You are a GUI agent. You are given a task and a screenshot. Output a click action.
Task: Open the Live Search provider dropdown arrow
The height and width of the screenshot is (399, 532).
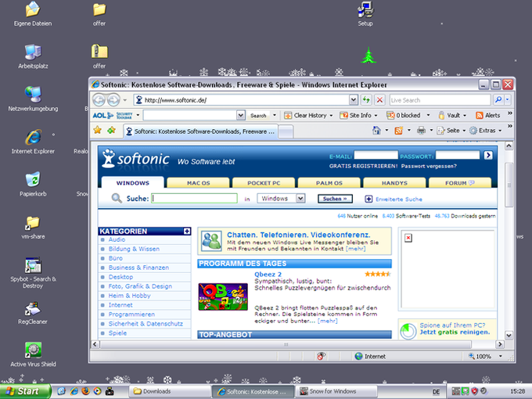(x=508, y=100)
